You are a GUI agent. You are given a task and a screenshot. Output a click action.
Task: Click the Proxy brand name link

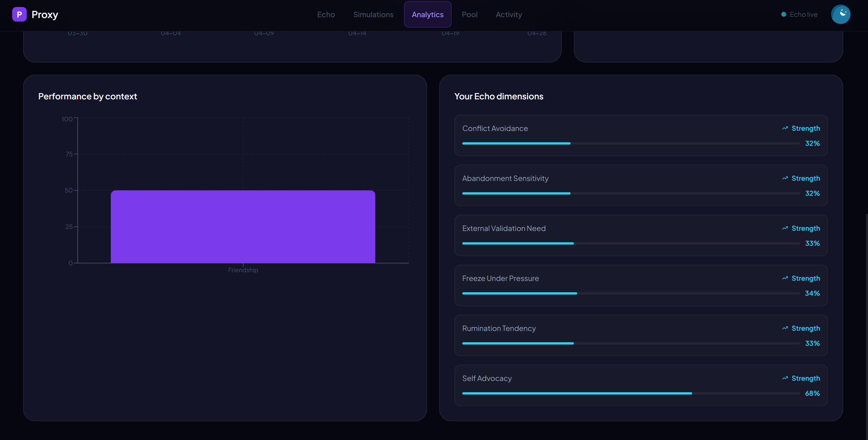pos(45,14)
